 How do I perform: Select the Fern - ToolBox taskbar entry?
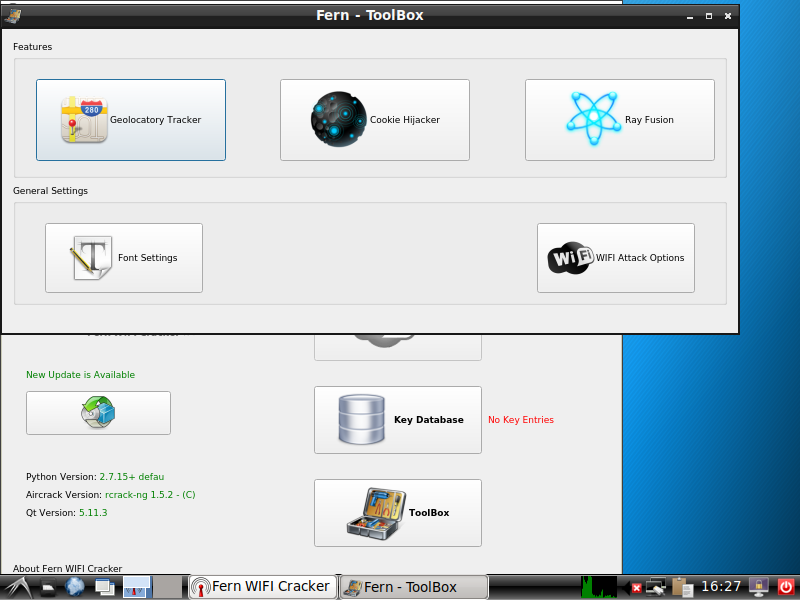point(413,587)
